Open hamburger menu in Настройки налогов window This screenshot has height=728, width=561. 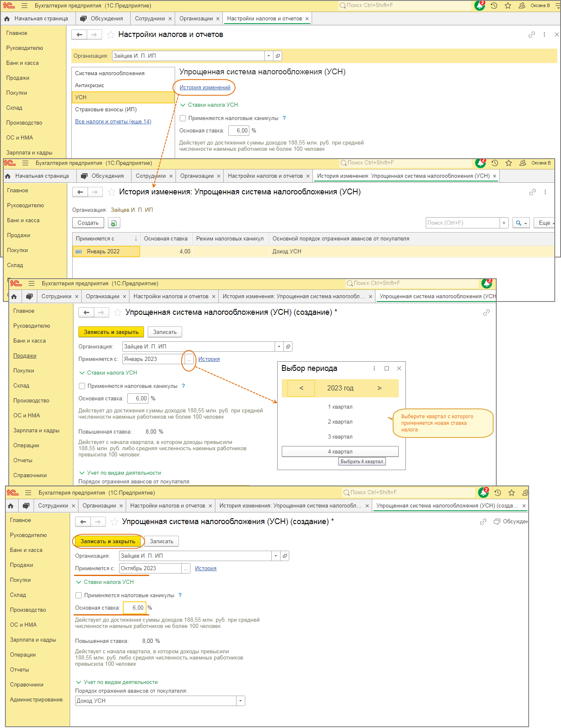24,6
